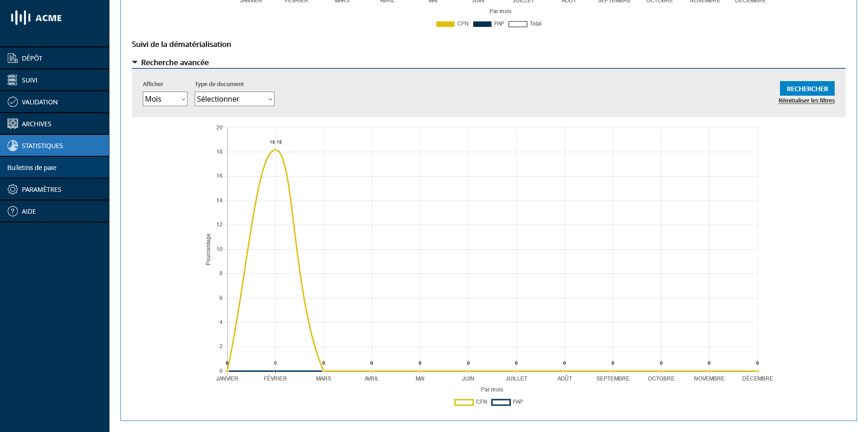Click the Aide question mark icon
This screenshot has width=868, height=432.
(13, 211)
